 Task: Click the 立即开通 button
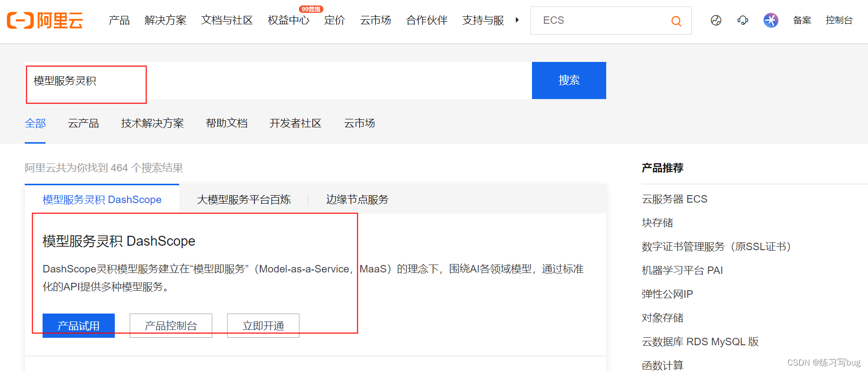point(263,325)
